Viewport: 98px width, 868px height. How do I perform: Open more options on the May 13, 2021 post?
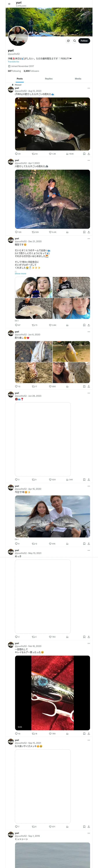click(89, 550)
